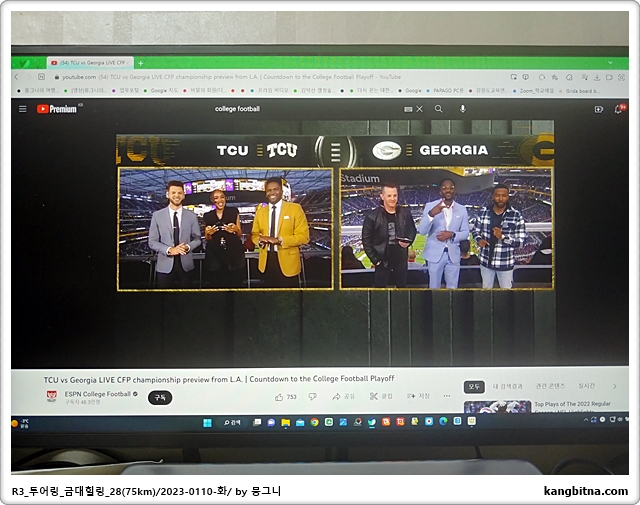
Task: Save the video with the 저장 button
Action: pyautogui.click(x=418, y=396)
